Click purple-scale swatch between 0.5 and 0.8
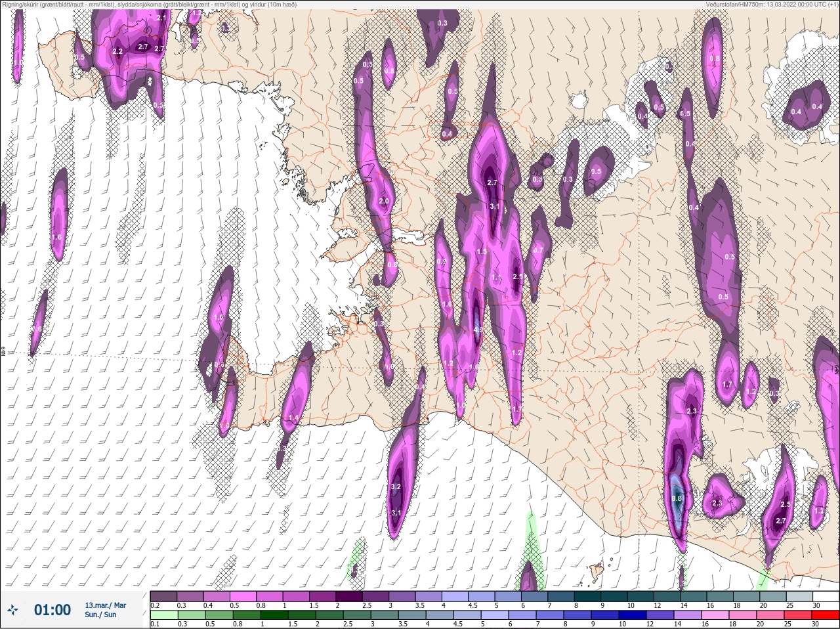The image size is (840, 629). [x=243, y=596]
